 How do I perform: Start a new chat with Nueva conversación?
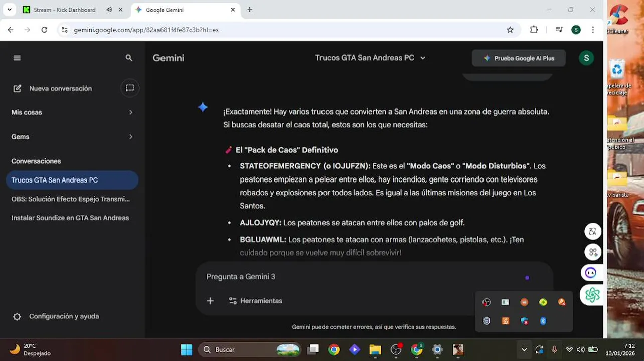53,88
